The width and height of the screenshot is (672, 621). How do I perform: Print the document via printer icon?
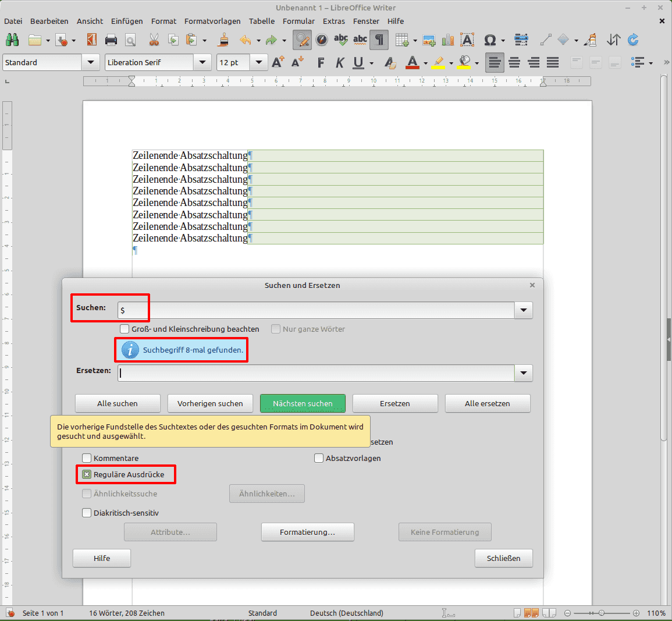[x=111, y=40]
